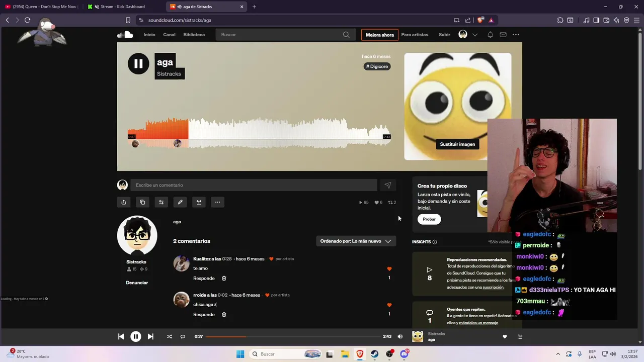This screenshot has height=362, width=644.
Task: Send comment with paper plane icon
Action: 388,185
